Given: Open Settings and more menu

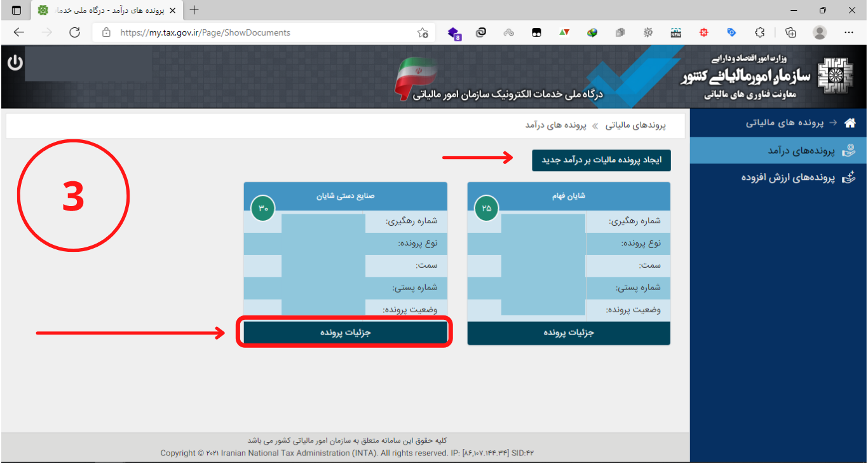Looking at the screenshot, I should pyautogui.click(x=849, y=32).
